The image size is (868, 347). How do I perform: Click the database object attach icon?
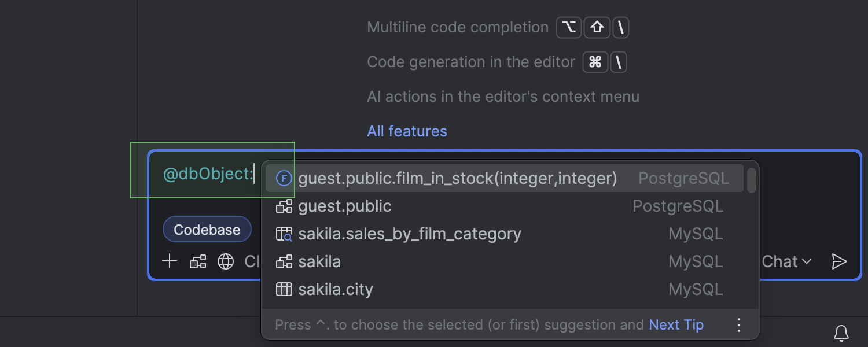tap(198, 261)
